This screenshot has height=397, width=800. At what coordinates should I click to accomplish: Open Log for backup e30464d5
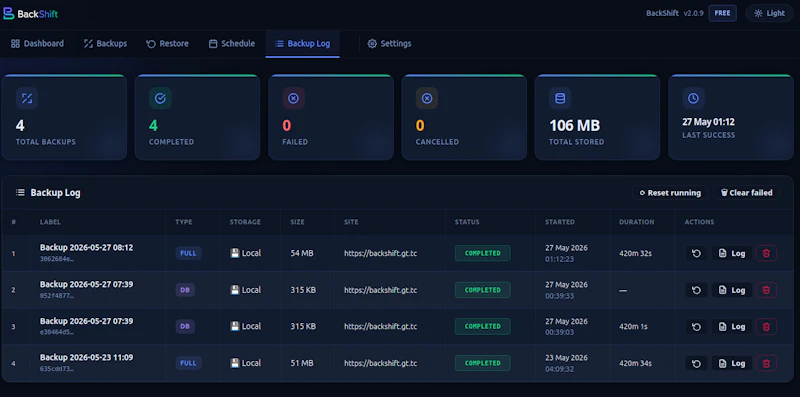tap(732, 327)
